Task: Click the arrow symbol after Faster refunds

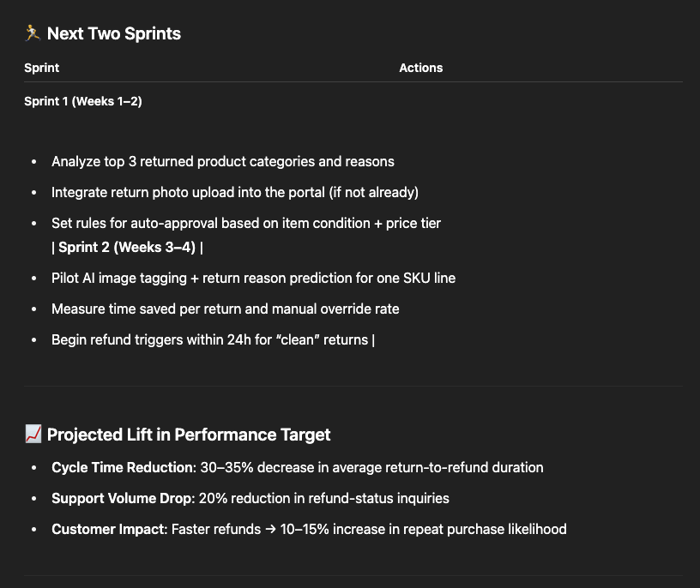Action: click(270, 529)
